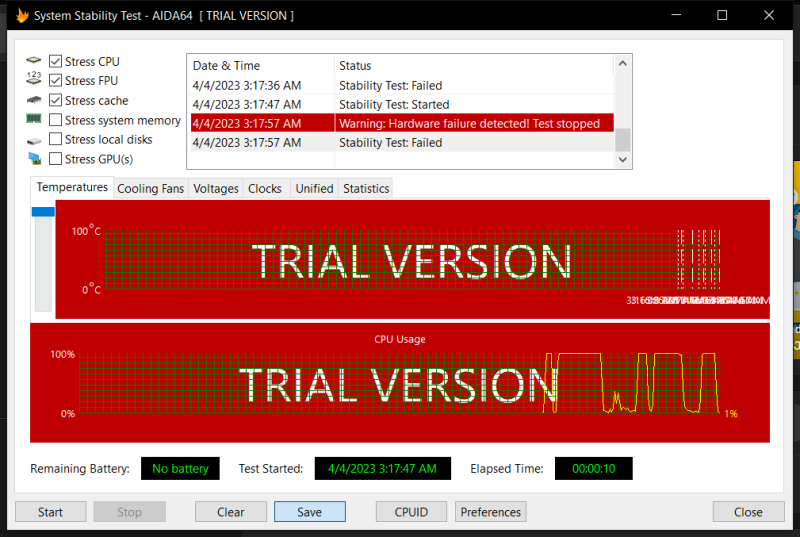This screenshot has height=537, width=800.
Task: Click the disk drive icon beside local disks
Action: [x=34, y=140]
